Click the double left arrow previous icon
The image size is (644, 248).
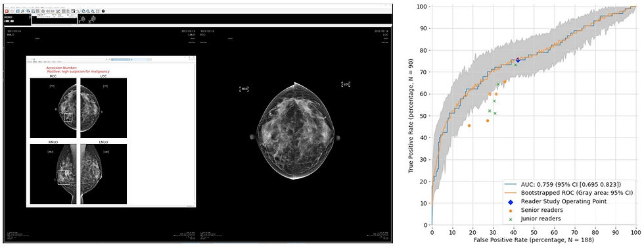48,11
